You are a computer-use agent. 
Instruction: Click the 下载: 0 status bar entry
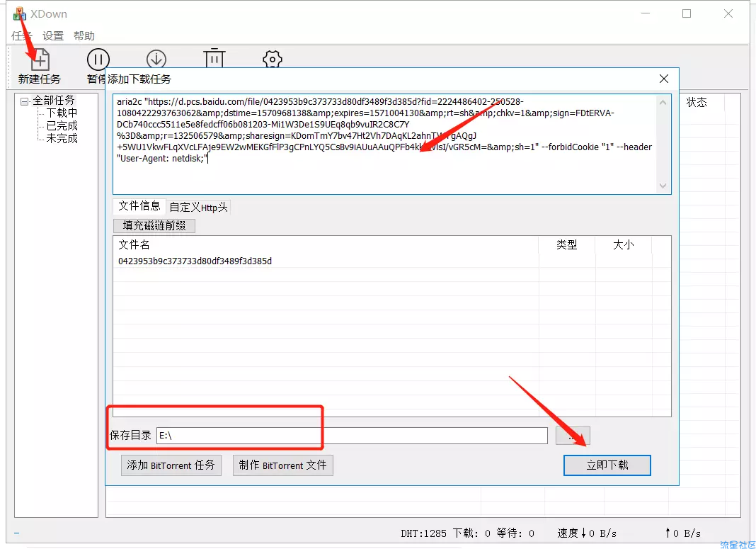(x=471, y=533)
